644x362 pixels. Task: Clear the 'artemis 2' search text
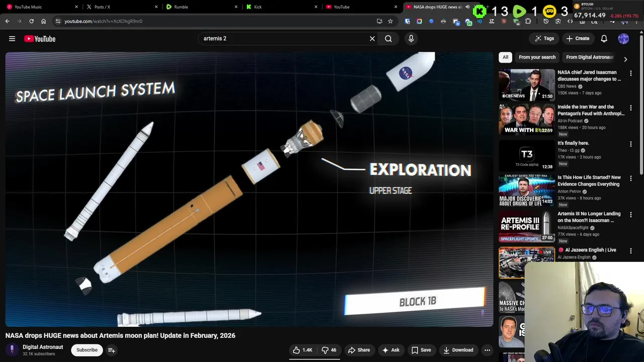pyautogui.click(x=372, y=39)
